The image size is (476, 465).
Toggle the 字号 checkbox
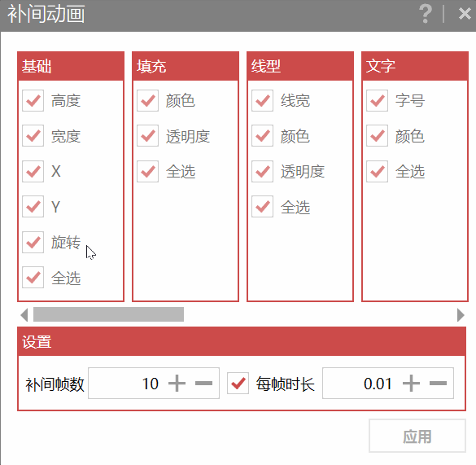click(378, 101)
